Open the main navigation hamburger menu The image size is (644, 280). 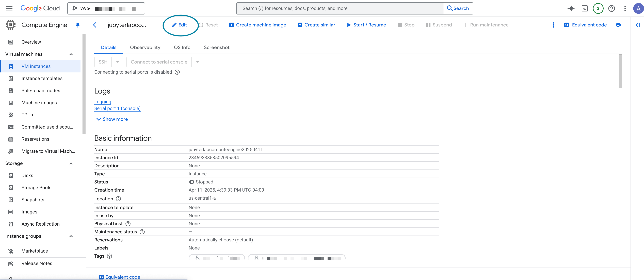(x=9, y=8)
